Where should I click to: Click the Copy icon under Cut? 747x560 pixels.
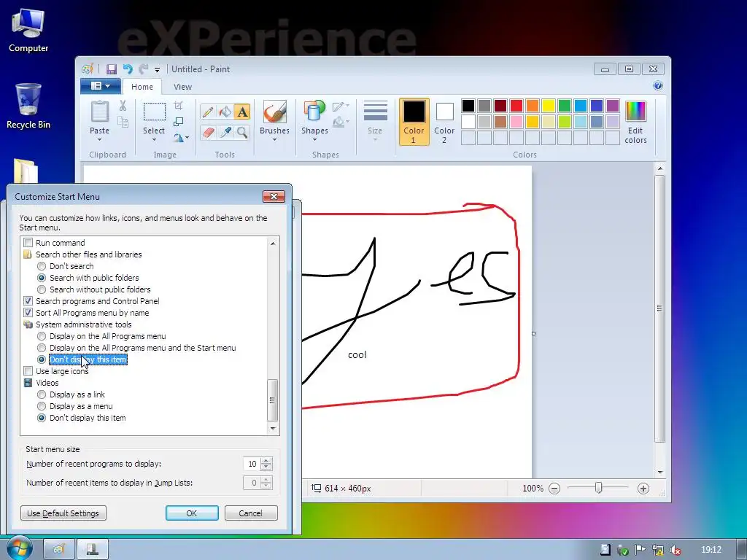[123, 122]
